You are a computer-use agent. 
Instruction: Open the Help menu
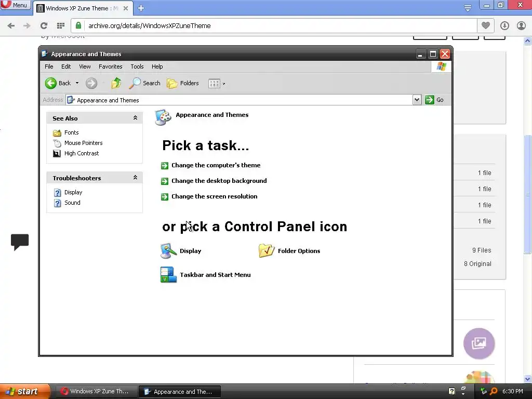pos(157,66)
